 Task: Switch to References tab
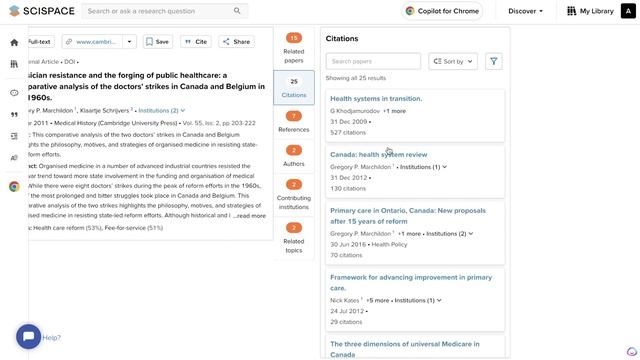coord(294,122)
